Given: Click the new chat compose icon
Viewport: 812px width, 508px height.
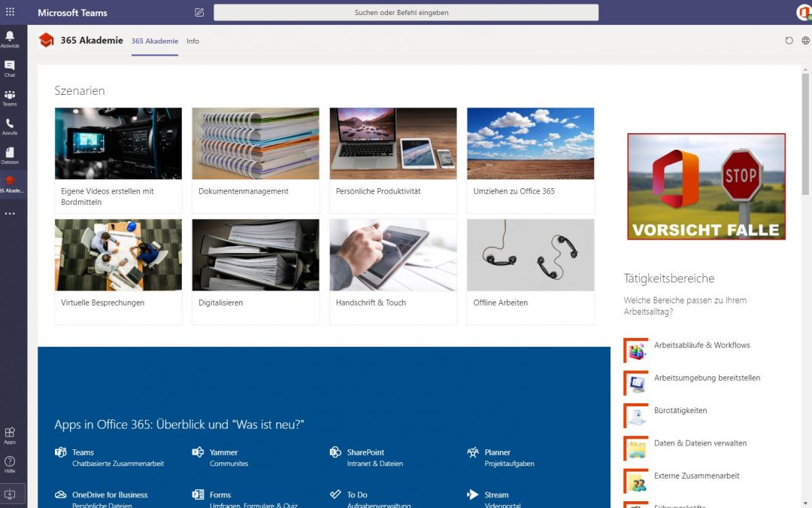Looking at the screenshot, I should click(199, 12).
